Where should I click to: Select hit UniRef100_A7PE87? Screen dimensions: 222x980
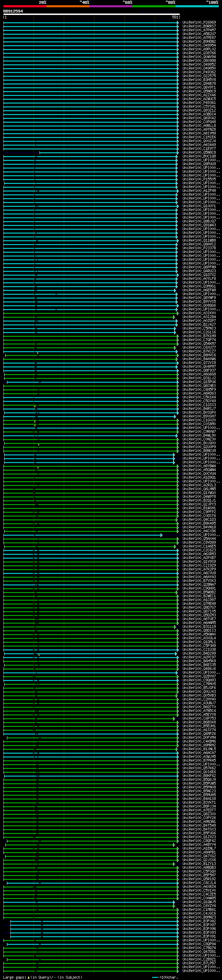(199, 38)
